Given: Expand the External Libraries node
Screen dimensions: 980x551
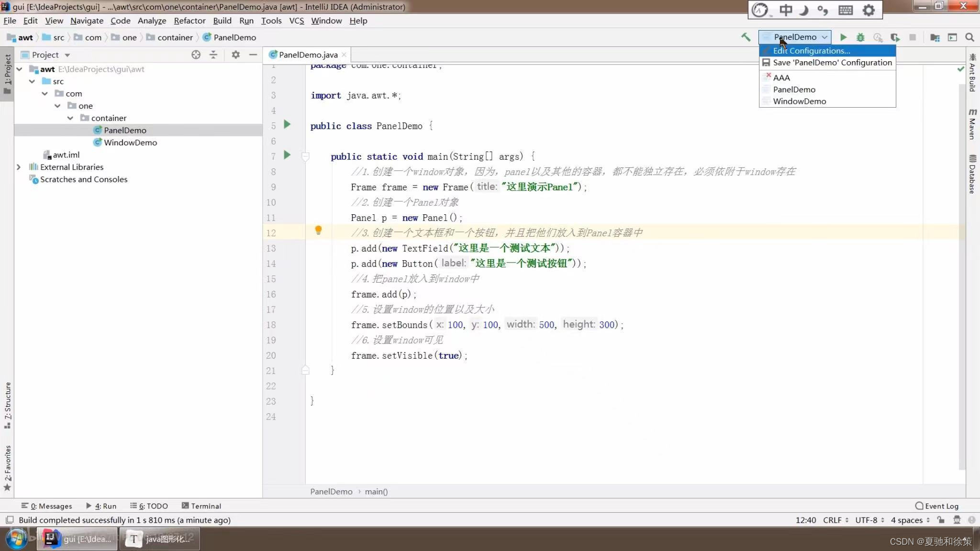Looking at the screenshot, I should point(19,166).
